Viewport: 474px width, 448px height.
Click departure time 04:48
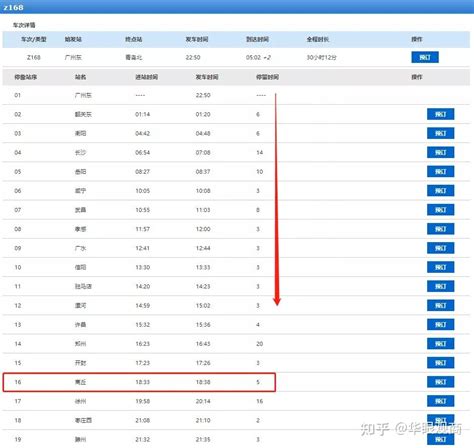click(x=203, y=133)
